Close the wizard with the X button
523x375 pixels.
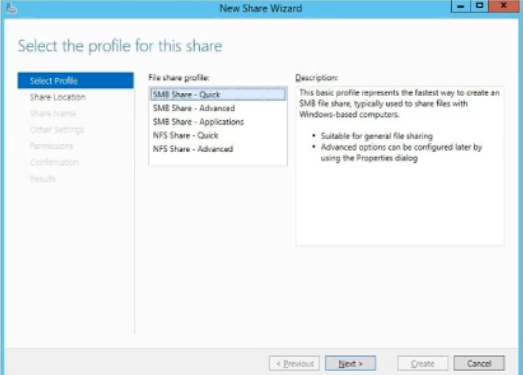point(504,6)
